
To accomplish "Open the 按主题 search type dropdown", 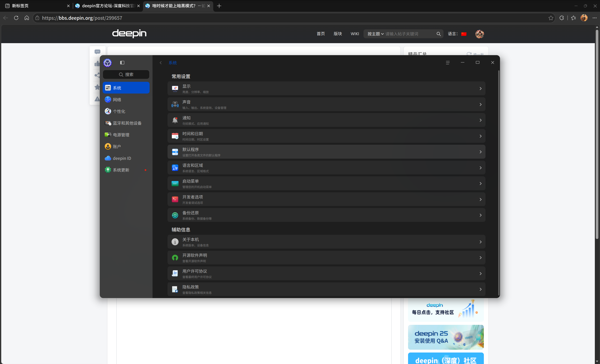I will point(375,34).
